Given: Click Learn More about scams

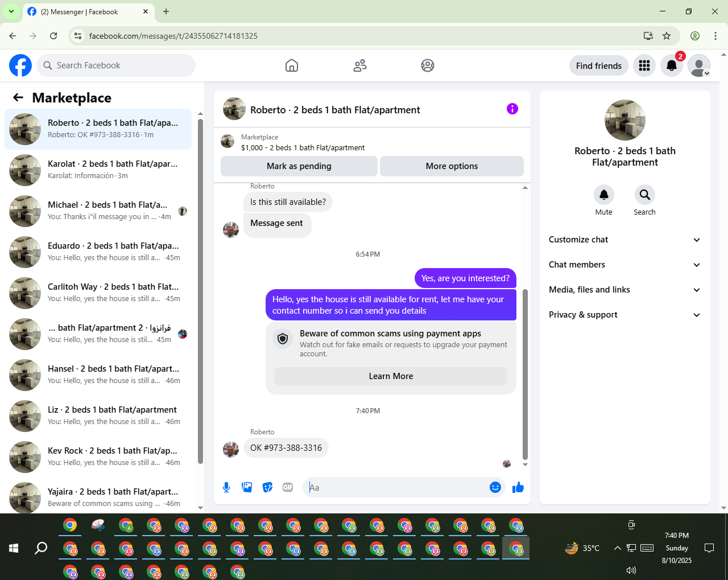Looking at the screenshot, I should (391, 376).
